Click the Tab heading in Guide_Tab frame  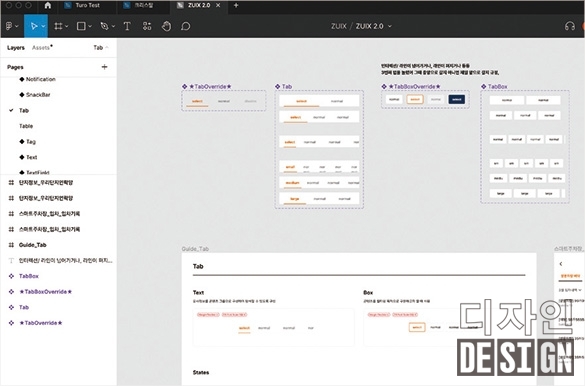point(198,266)
